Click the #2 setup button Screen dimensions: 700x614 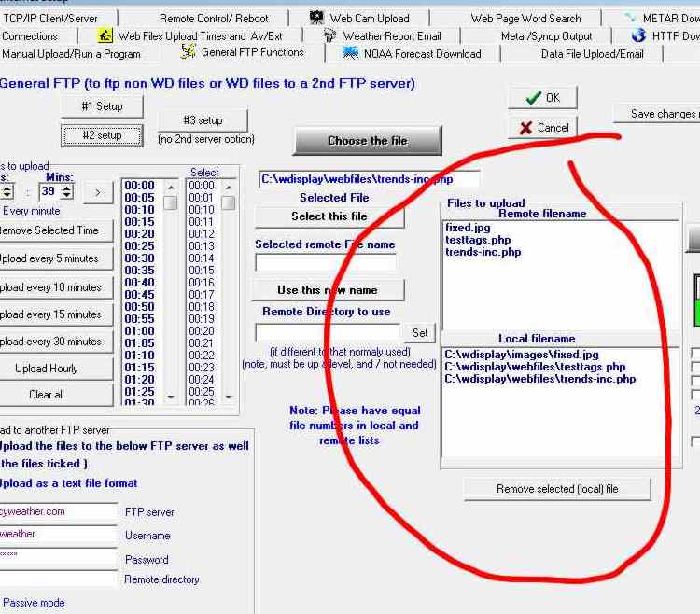coord(102,135)
